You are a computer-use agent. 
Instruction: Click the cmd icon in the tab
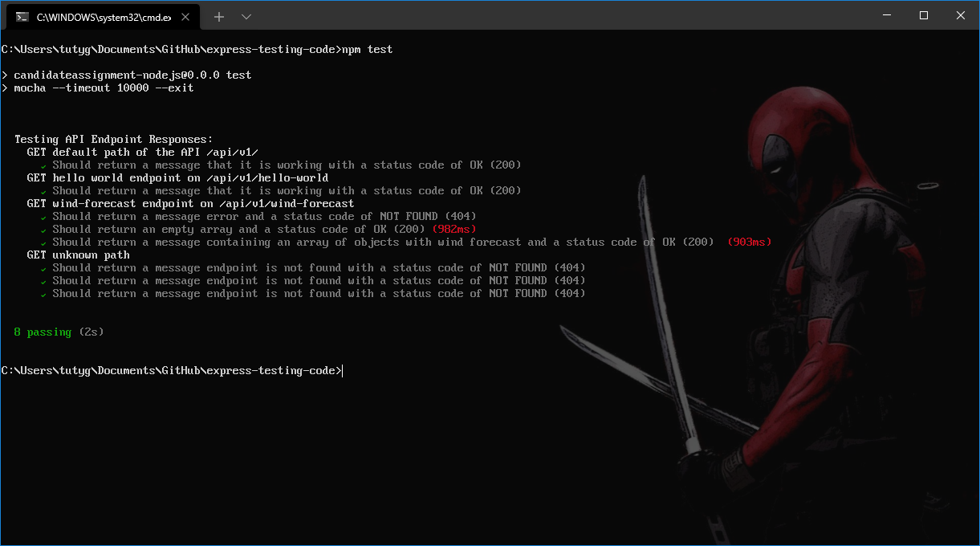point(22,17)
